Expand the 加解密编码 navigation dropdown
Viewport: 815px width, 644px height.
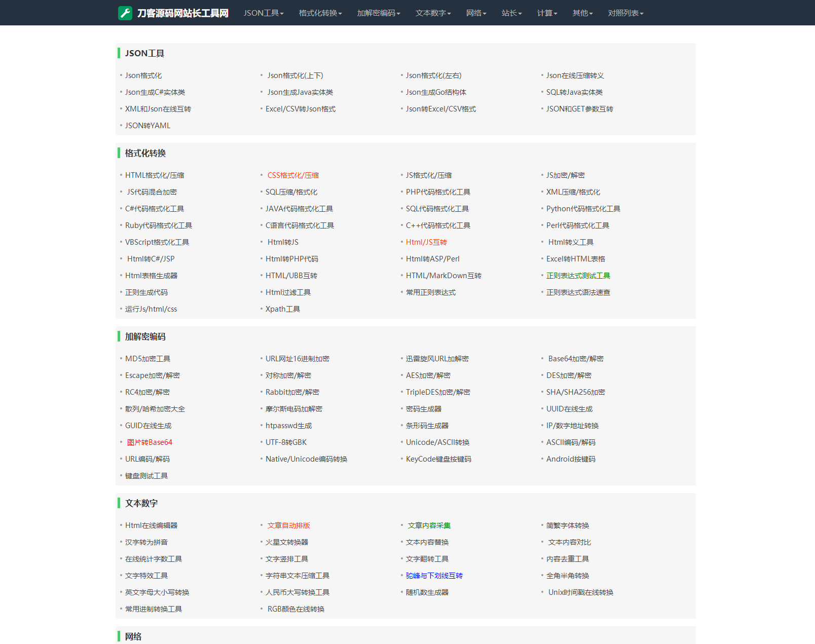tap(378, 13)
